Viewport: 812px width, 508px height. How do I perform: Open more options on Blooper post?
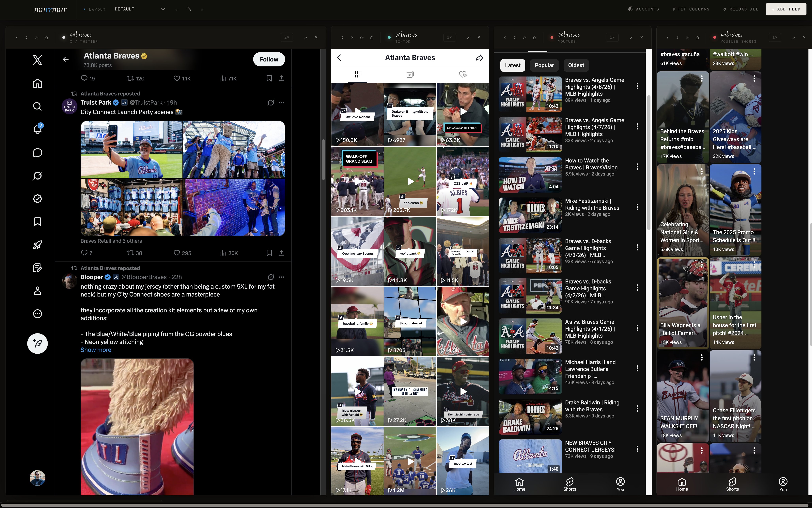[x=282, y=277]
